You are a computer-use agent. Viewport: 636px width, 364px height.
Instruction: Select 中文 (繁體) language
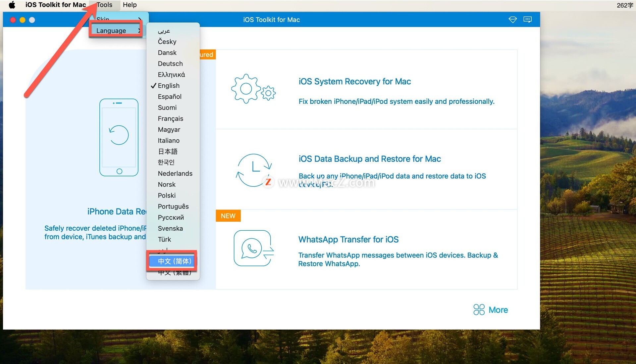(173, 273)
